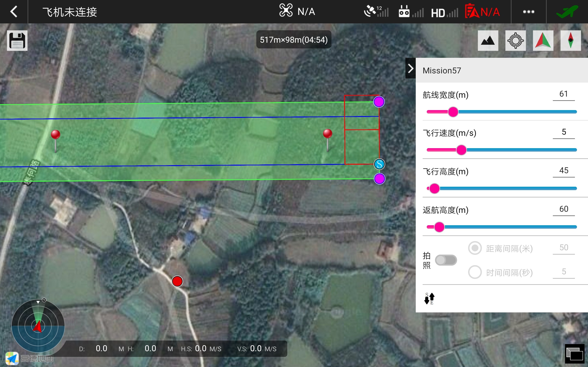Swap start and end points icon
The width and height of the screenshot is (588, 367).
pyautogui.click(x=429, y=298)
